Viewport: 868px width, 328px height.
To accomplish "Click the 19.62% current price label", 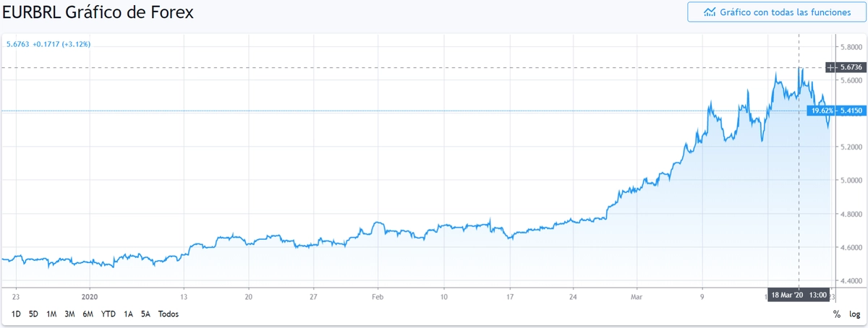I will (x=820, y=111).
